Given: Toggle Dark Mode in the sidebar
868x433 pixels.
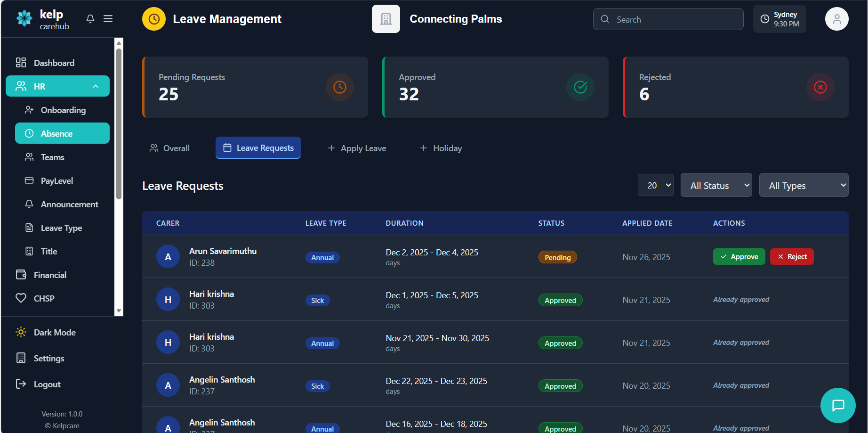Looking at the screenshot, I should pos(55,333).
